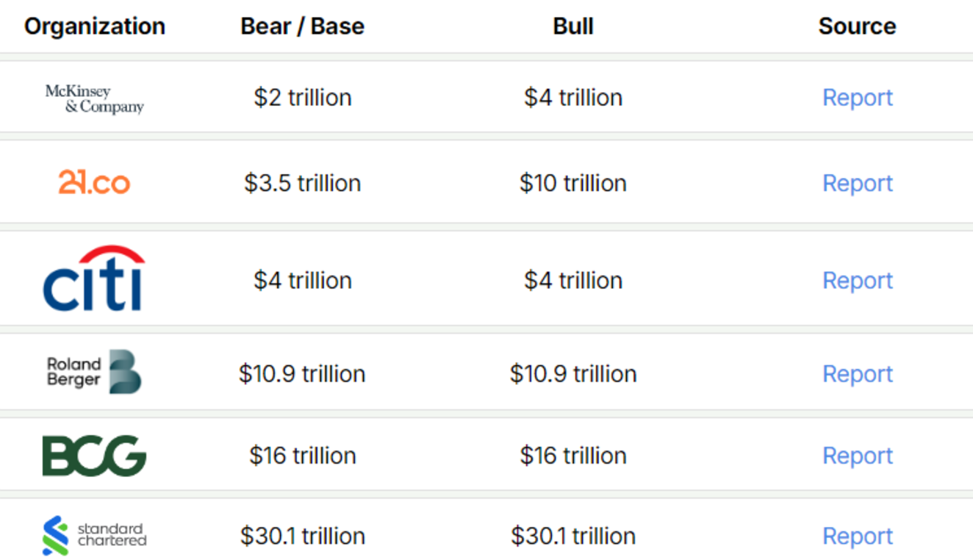Click the BCG green logo
The image size is (973, 560).
(x=94, y=456)
